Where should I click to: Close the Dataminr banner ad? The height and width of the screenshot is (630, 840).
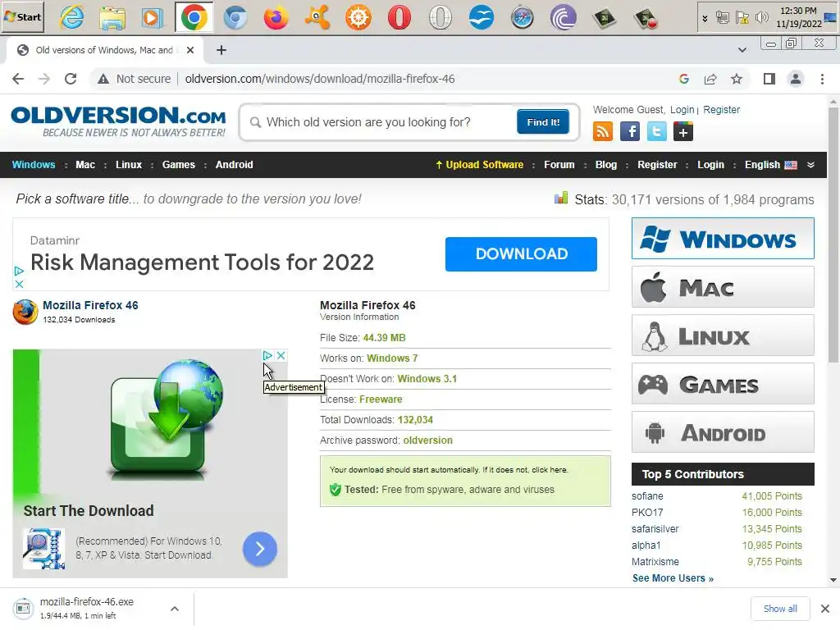point(19,284)
